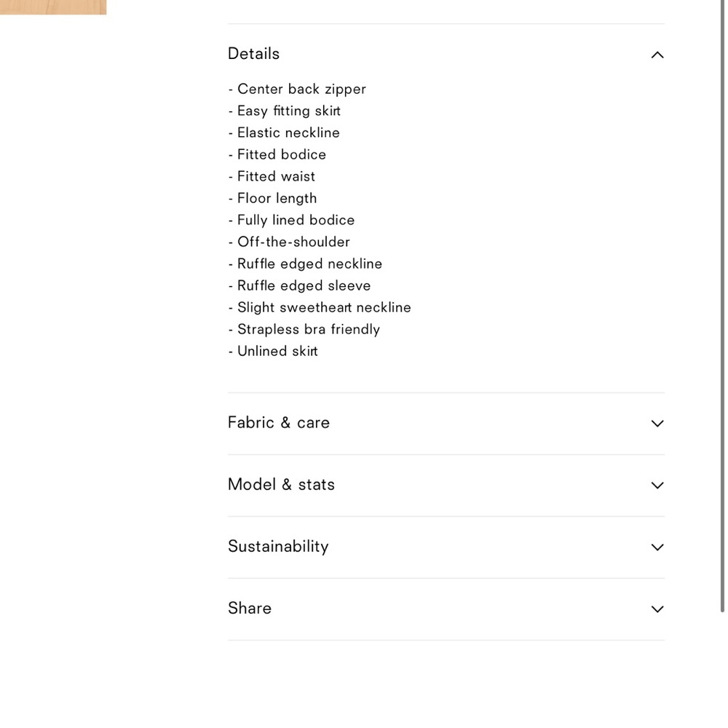728x728 pixels.
Task: Select the Share section heading text
Action: point(249,608)
